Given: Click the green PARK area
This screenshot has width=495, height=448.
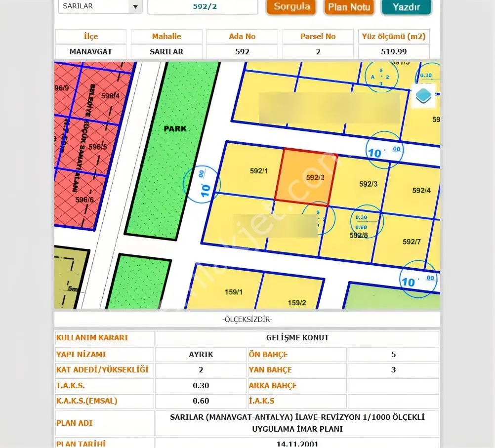Looking at the screenshot, I should 173,149.
